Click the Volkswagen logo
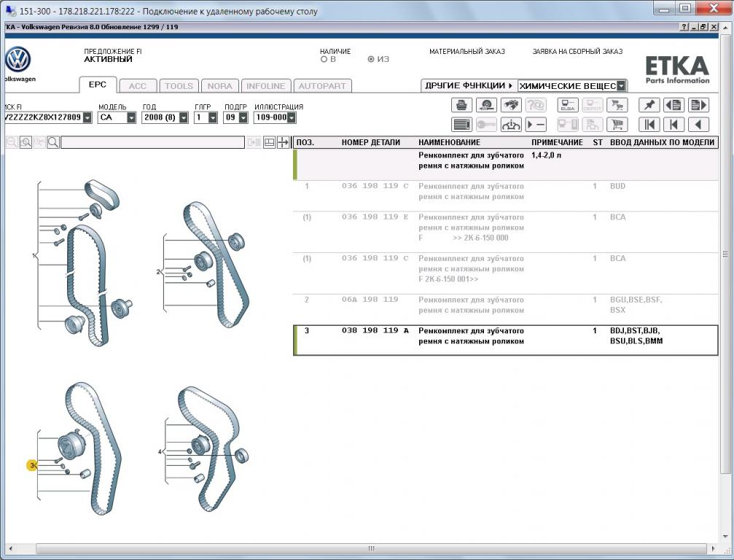Viewport: 734px width, 560px height. [17, 60]
